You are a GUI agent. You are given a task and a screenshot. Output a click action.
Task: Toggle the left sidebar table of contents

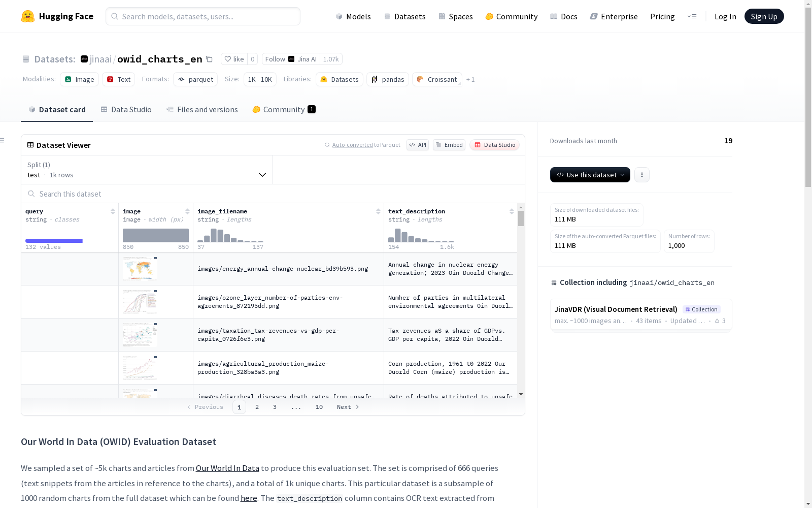pos(3,140)
